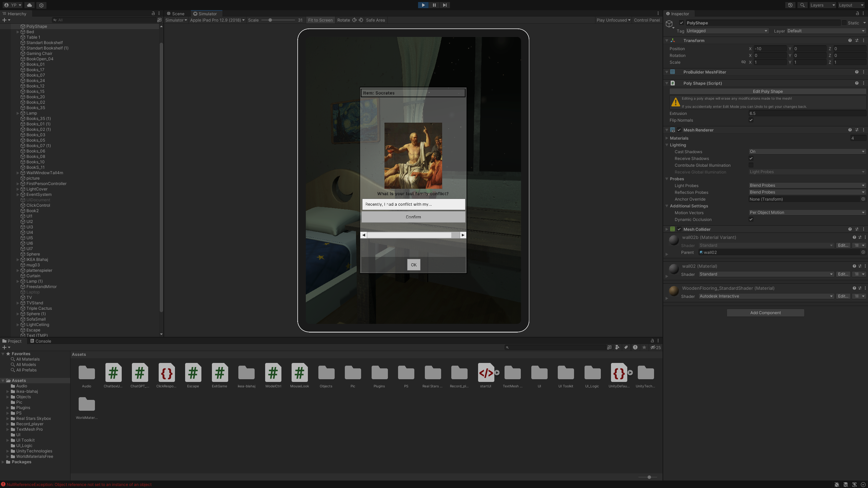Open the MouseLook script asset

(299, 373)
